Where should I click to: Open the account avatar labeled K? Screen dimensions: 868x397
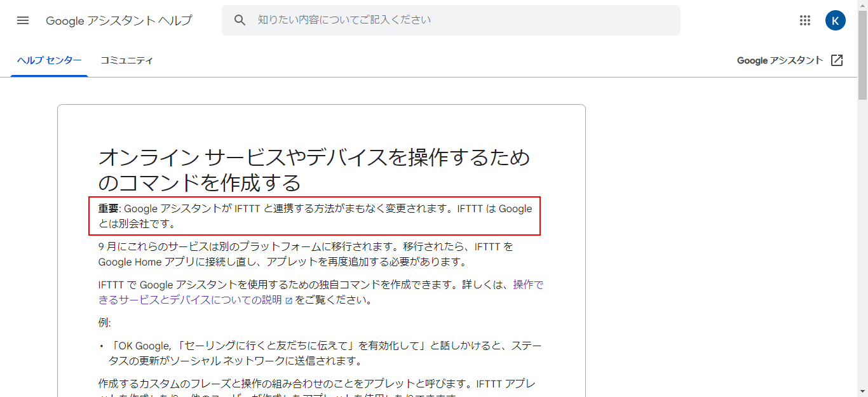836,20
